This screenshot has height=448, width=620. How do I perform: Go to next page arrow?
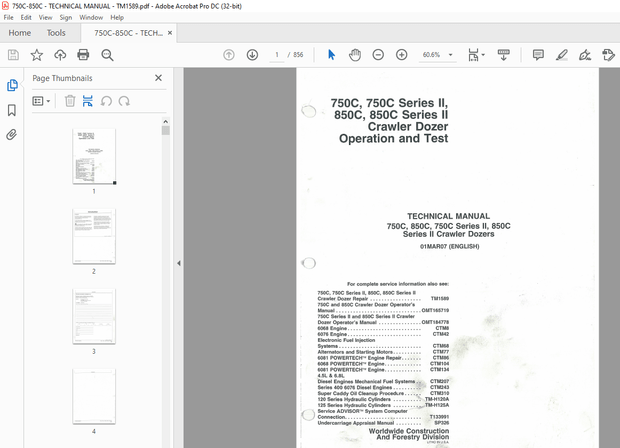coord(252,55)
